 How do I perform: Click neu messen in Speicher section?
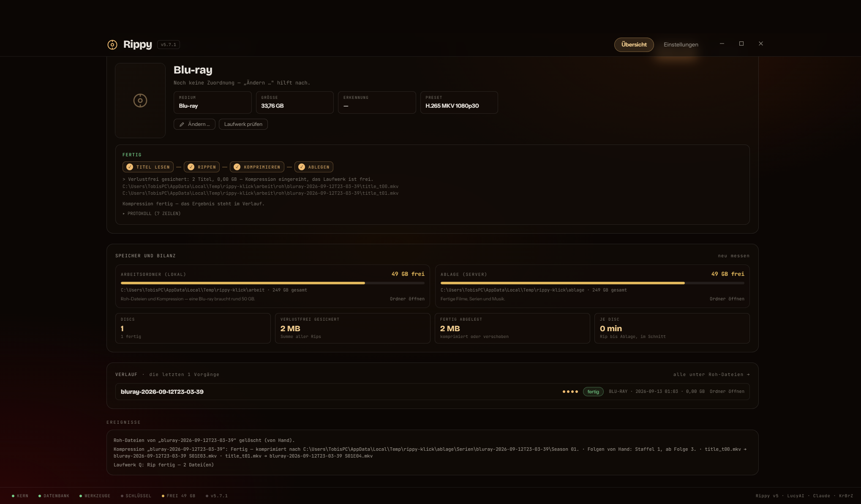pyautogui.click(x=733, y=256)
